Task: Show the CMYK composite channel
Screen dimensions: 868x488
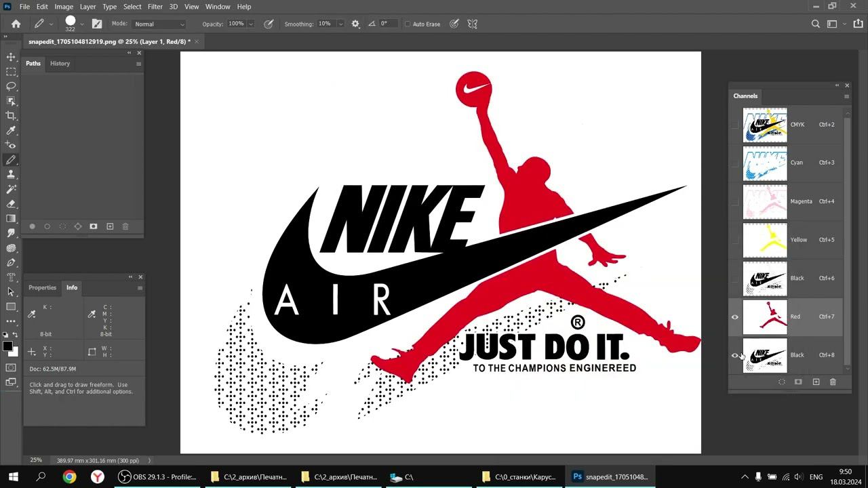Action: coord(735,125)
